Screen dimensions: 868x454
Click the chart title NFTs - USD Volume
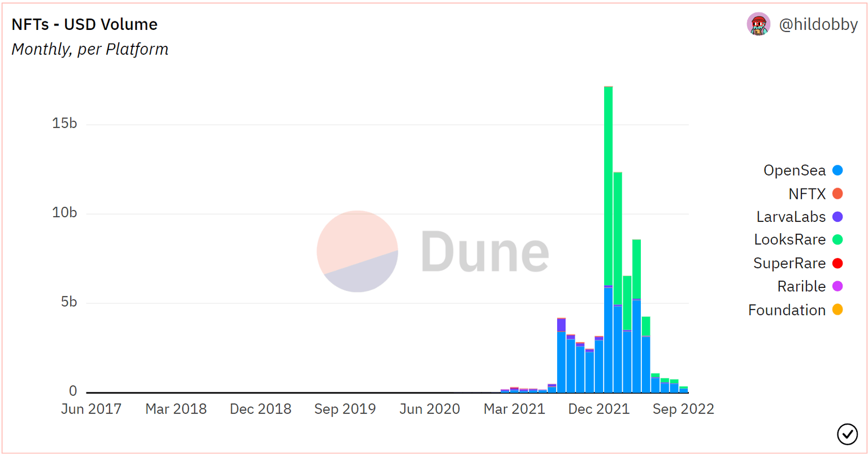pos(85,24)
